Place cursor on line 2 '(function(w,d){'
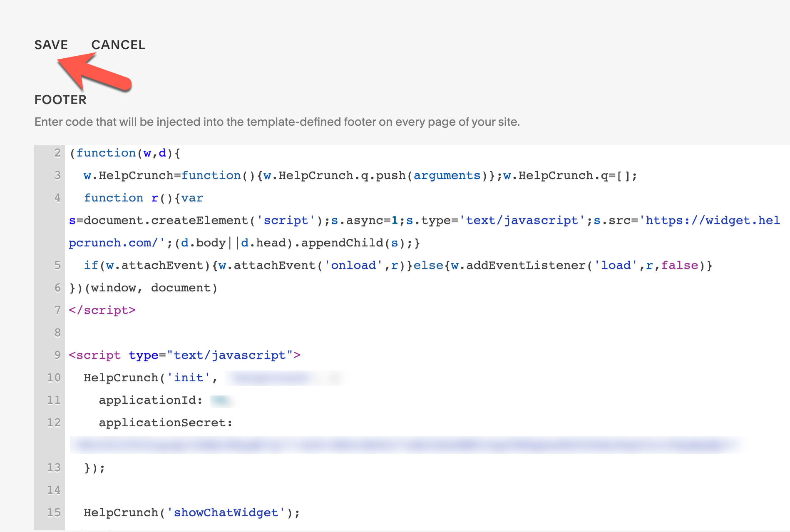This screenshot has height=532, width=790. coord(125,153)
